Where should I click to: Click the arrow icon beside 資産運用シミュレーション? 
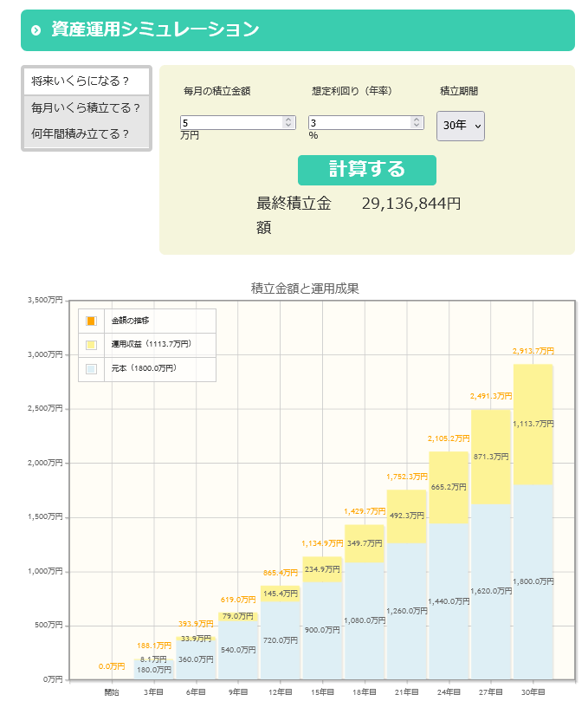(36, 30)
